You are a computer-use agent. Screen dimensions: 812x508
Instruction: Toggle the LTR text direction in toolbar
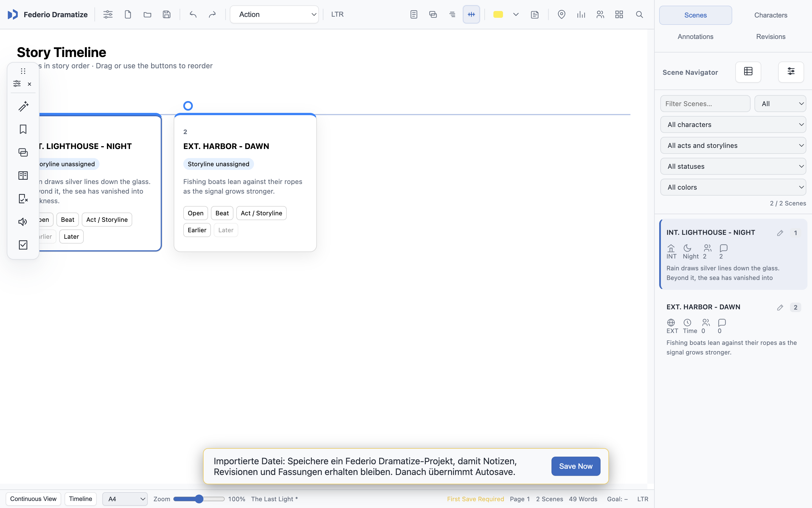click(x=337, y=14)
